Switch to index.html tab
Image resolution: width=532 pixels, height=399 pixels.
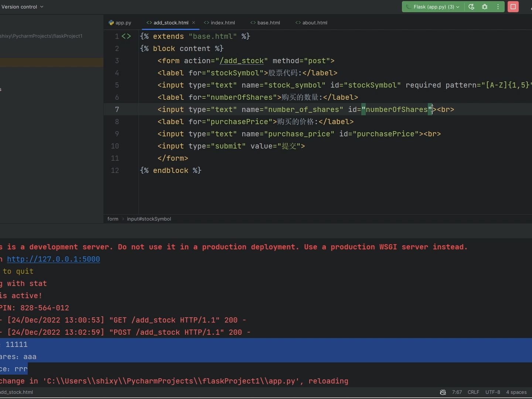point(219,23)
